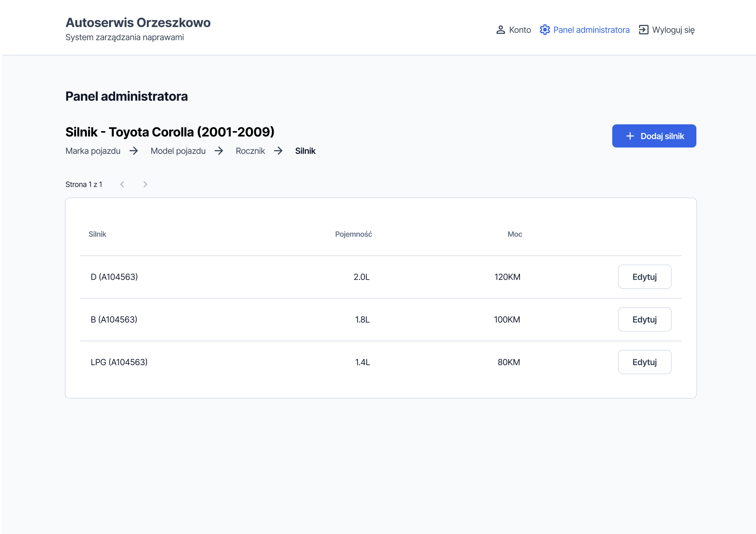Edit the D (A104563) engine
The width and height of the screenshot is (756, 534).
coord(644,277)
